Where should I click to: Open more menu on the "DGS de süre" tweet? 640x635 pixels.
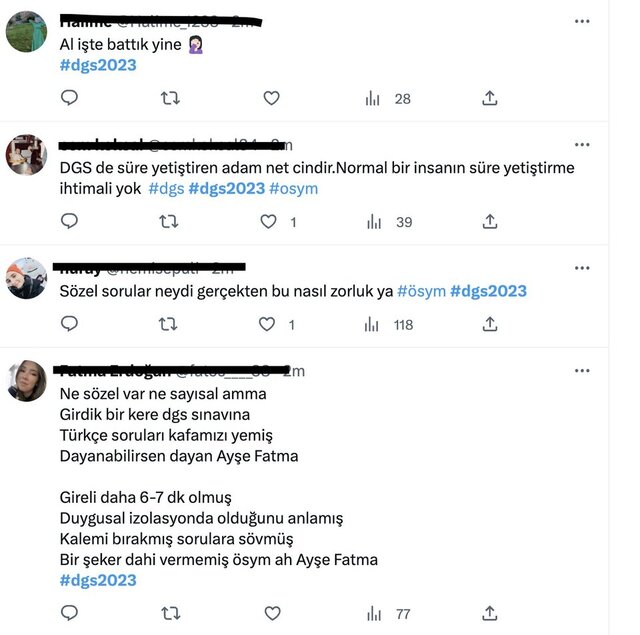tap(582, 145)
